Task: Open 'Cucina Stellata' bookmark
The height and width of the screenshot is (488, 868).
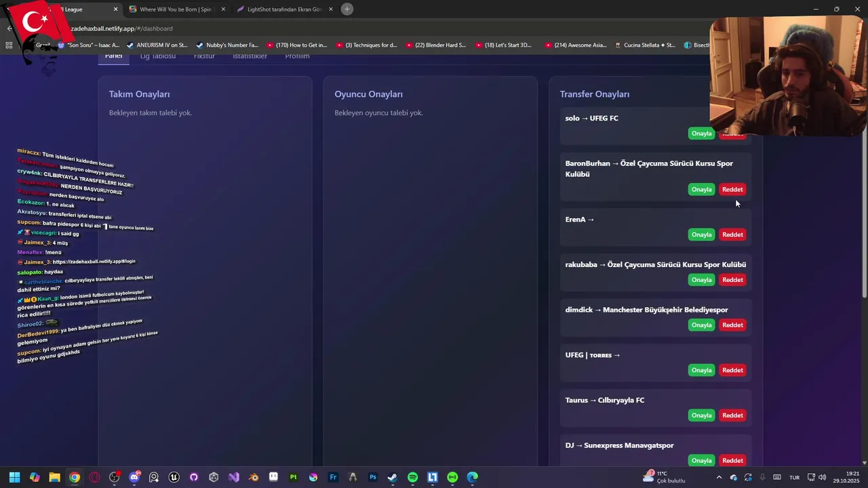Action: [645, 45]
